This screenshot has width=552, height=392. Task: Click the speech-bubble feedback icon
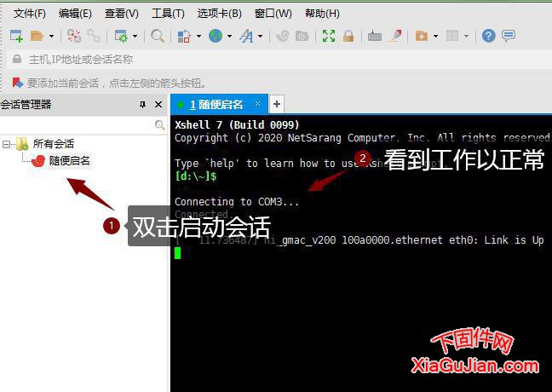tap(509, 36)
